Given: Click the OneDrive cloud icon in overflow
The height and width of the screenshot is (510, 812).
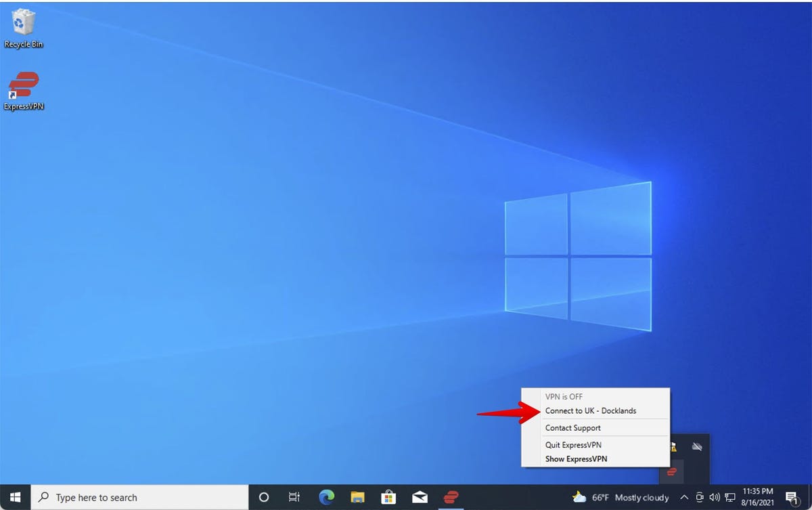Looking at the screenshot, I should coord(697,447).
